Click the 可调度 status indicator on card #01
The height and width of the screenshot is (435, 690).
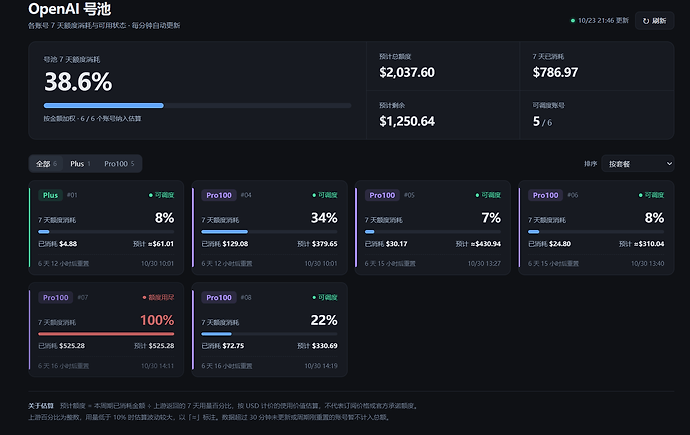point(161,195)
